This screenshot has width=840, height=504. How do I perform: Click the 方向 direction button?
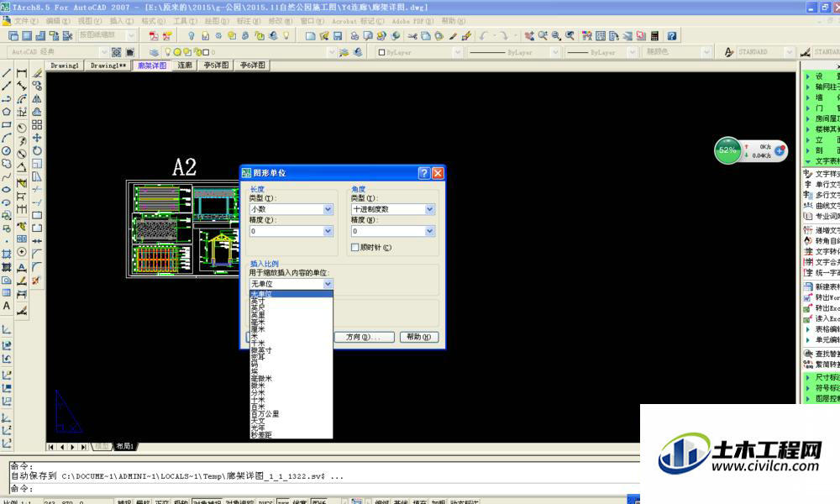click(364, 337)
